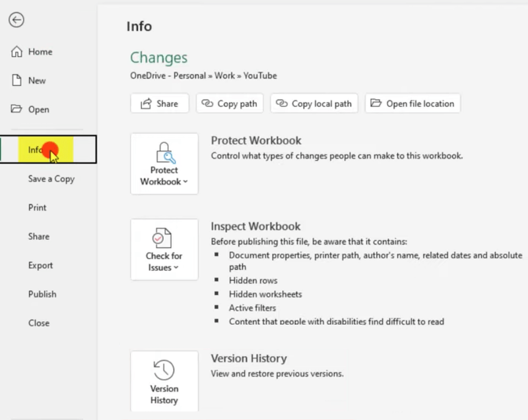Viewport: 528px width, 420px height.
Task: Open the Publish page
Action: click(x=42, y=294)
